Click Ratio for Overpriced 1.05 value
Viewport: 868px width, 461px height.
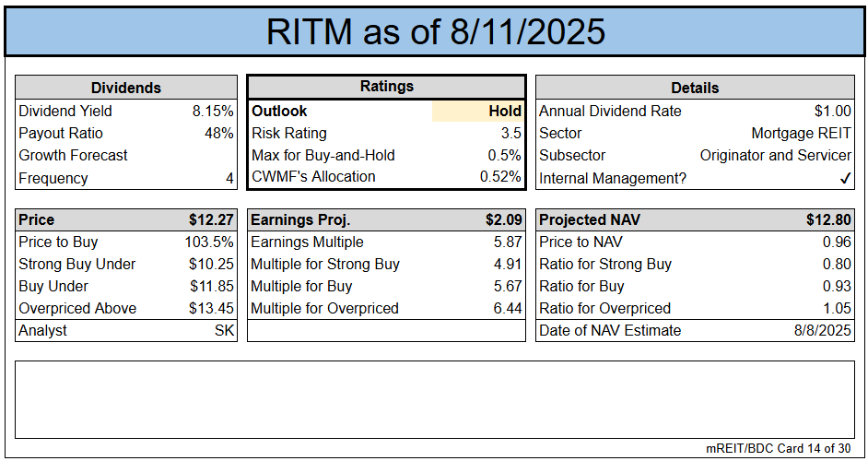click(837, 308)
